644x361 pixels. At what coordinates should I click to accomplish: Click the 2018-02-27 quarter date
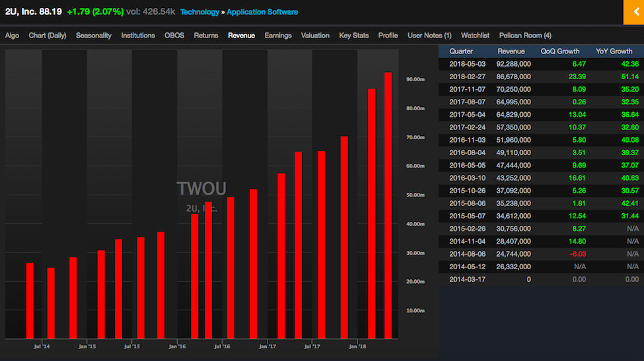click(x=467, y=77)
